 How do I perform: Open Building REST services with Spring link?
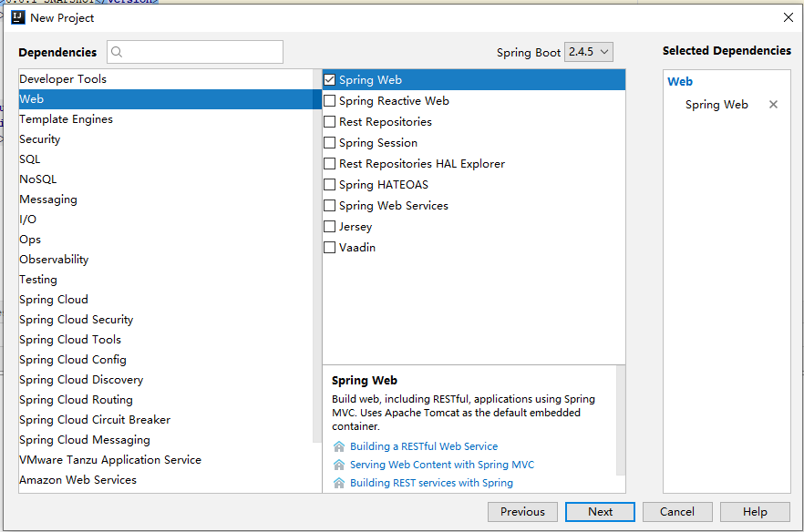point(431,483)
